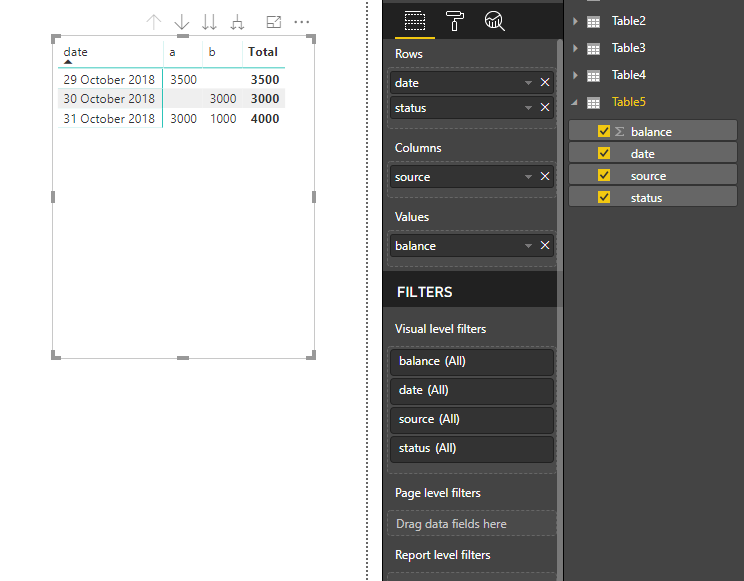
Task: Uncheck the date field checkbox
Action: click(604, 153)
